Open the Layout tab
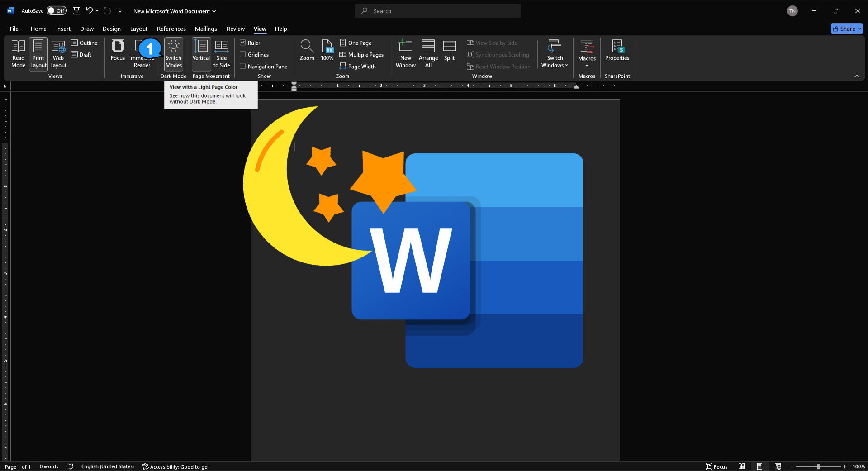The width and height of the screenshot is (868, 471). tap(139, 29)
